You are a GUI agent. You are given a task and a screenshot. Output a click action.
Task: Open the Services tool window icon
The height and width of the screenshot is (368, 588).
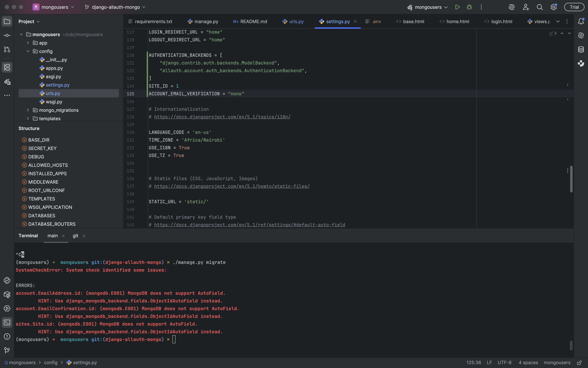[7, 308]
